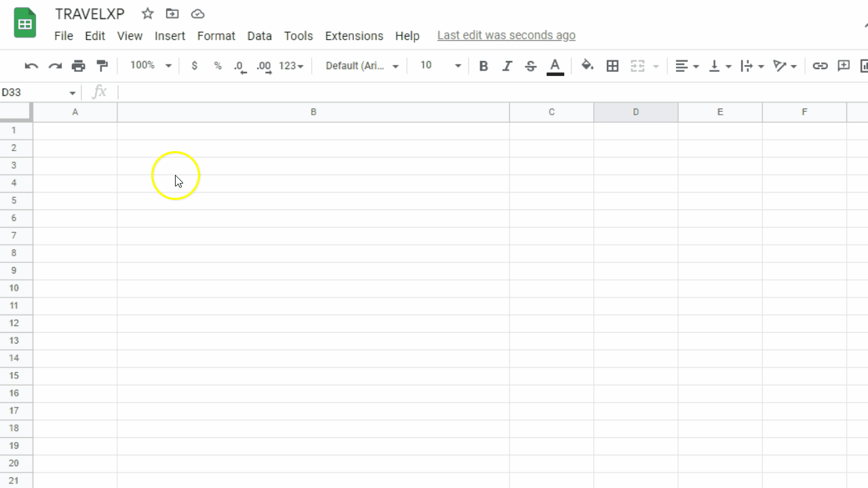Format as percent button
868x488 pixels.
(x=218, y=66)
